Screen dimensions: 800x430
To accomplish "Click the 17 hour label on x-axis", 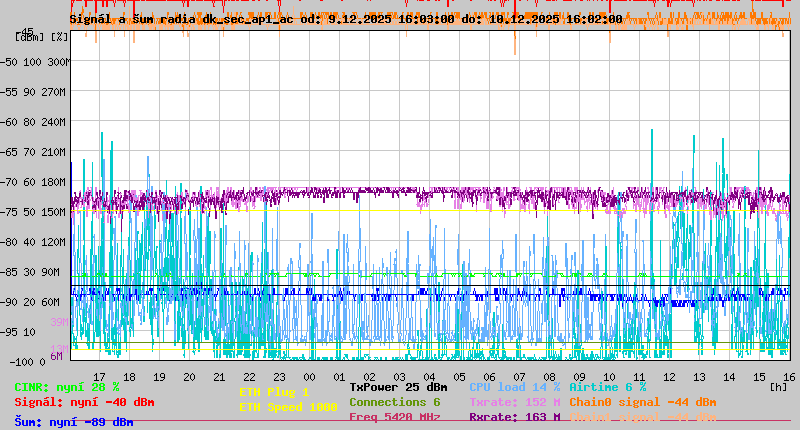I will click(x=99, y=376).
